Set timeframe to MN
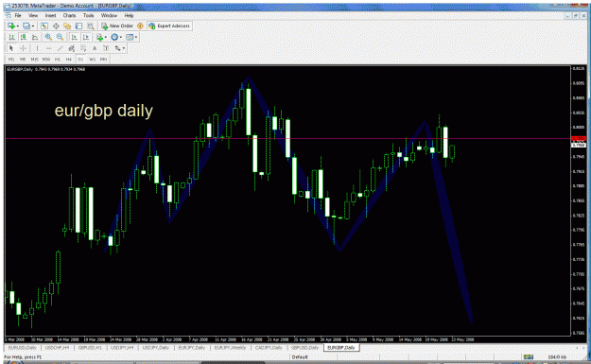Image resolution: width=591 pixels, height=364 pixels. coord(103,60)
